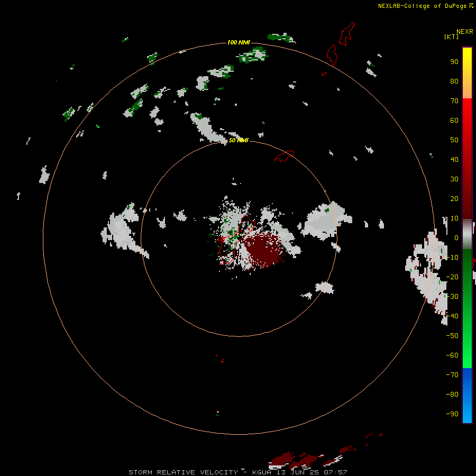Viewport: 476px width, 476px height.
Task: Click the 50 NMI range ring label
Action: [x=239, y=140]
